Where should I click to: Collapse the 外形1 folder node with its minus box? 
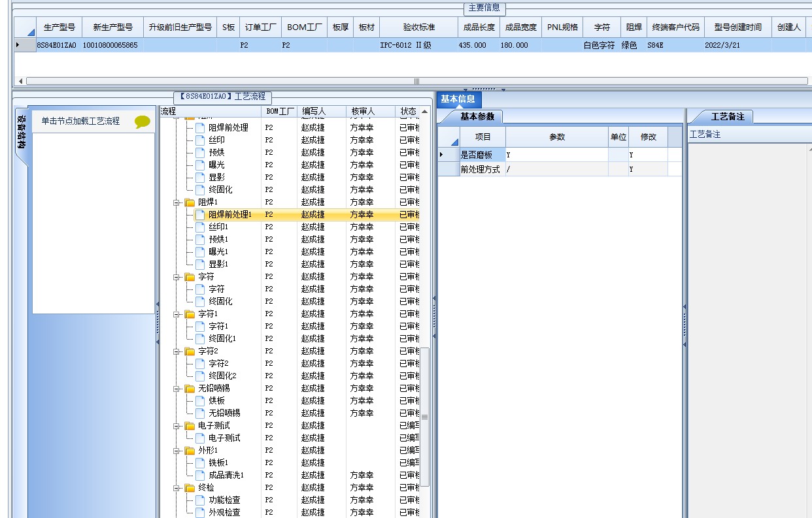click(177, 450)
